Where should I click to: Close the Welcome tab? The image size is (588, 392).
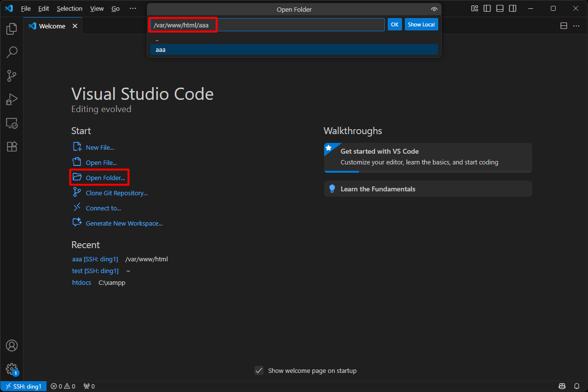click(75, 26)
